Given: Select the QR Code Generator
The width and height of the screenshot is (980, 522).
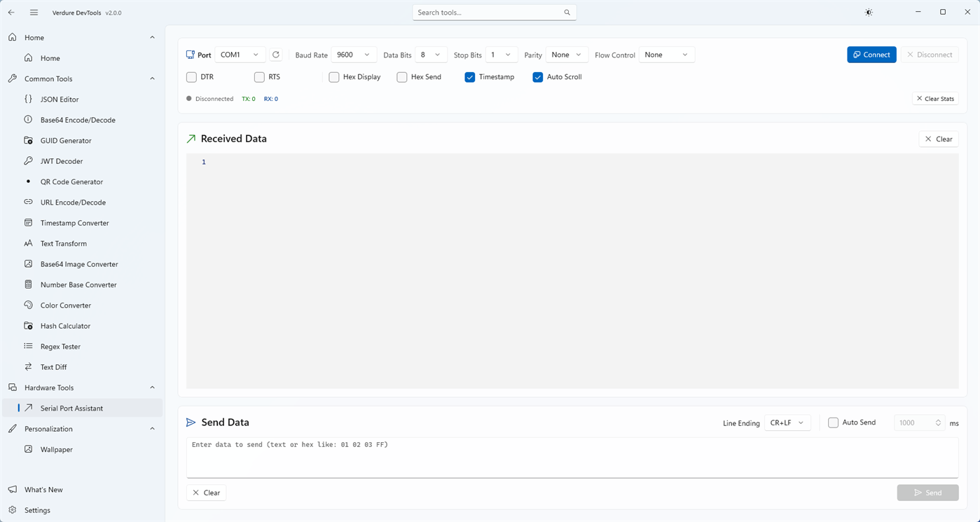Looking at the screenshot, I should [x=71, y=181].
